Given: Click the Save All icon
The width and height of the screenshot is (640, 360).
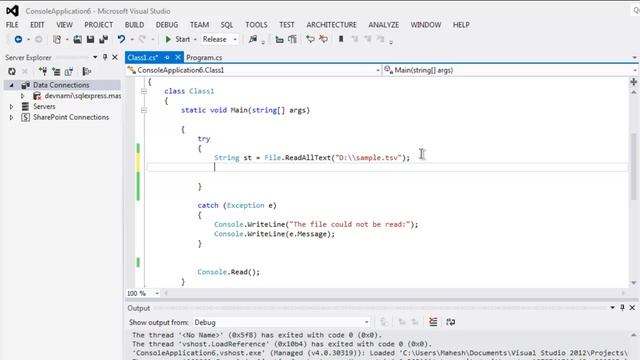Looking at the screenshot, I should coord(103,39).
